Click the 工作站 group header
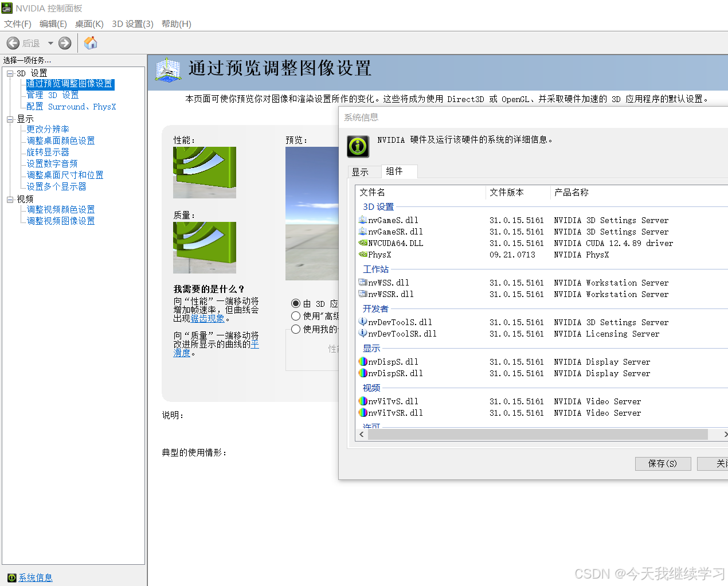The height and width of the screenshot is (586, 728). click(x=375, y=269)
